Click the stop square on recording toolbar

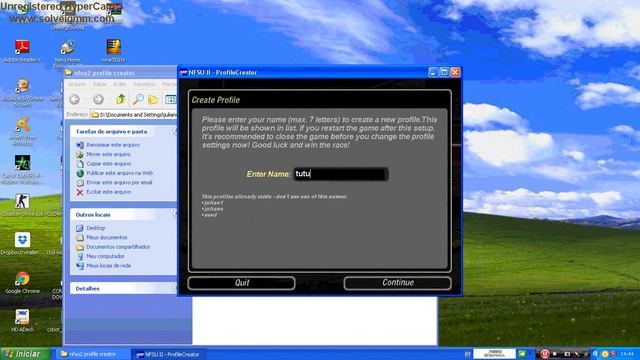click(x=556, y=354)
